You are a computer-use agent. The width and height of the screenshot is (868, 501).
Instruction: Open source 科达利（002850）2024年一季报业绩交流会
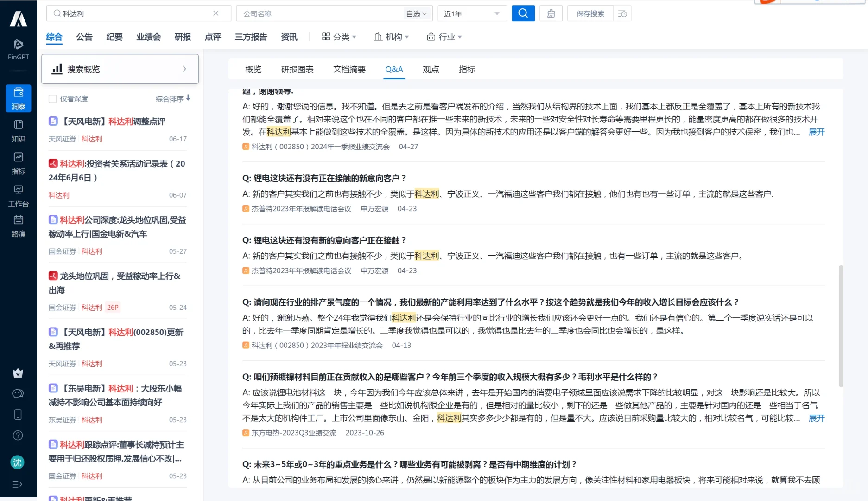click(x=321, y=147)
